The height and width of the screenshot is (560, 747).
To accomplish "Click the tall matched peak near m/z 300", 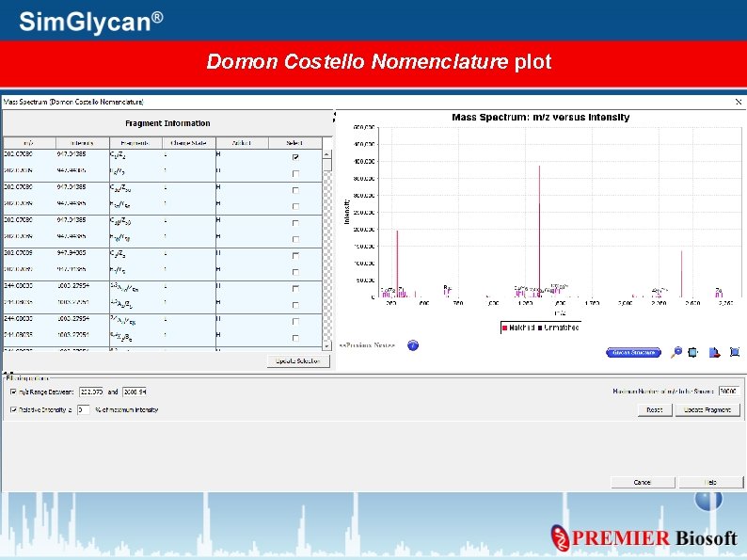I will [397, 264].
